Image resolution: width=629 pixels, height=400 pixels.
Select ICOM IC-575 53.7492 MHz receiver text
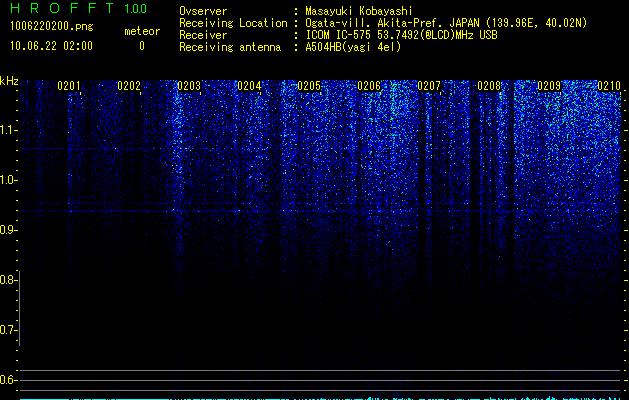point(402,35)
